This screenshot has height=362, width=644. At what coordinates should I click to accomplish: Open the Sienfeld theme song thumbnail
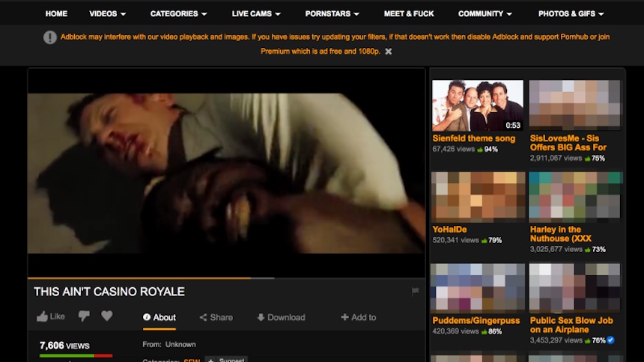[477, 105]
